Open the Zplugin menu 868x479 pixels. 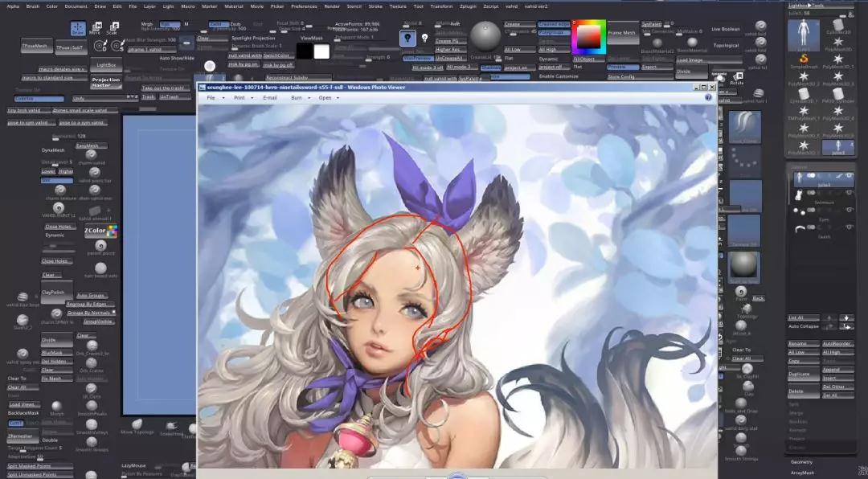click(x=469, y=6)
